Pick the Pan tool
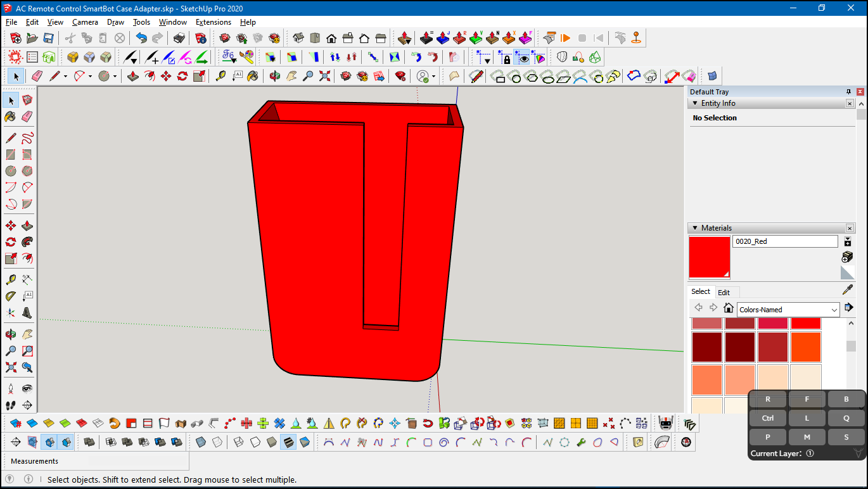This screenshot has height=489, width=868. click(x=291, y=75)
